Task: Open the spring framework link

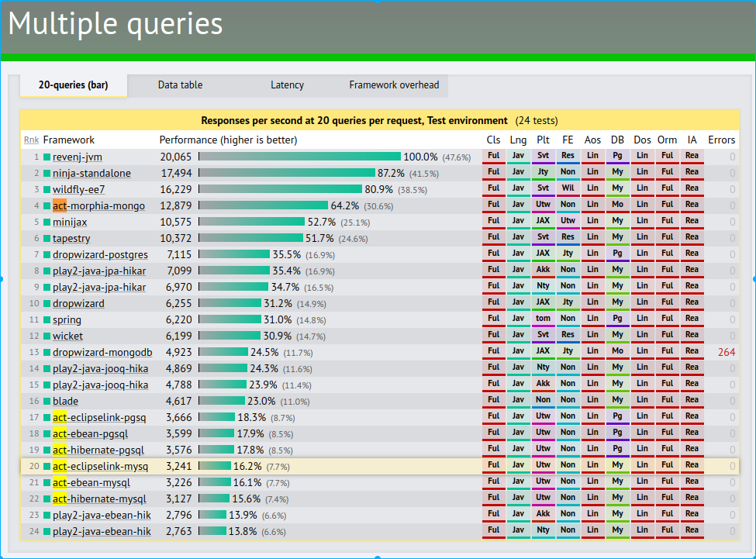Action: (67, 320)
